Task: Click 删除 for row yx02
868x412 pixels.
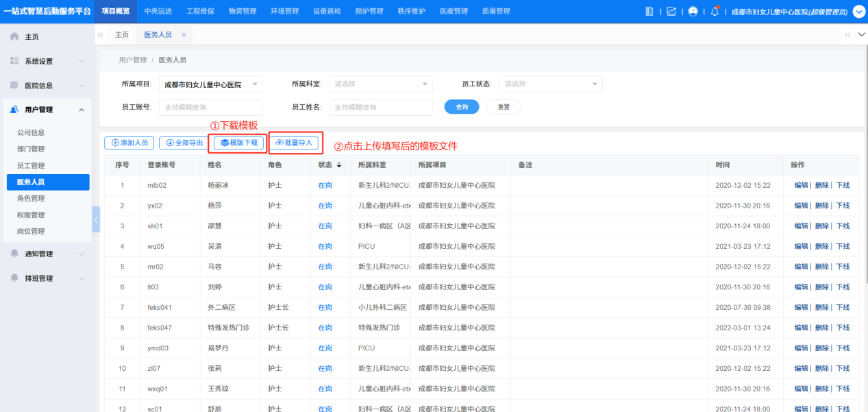Action: 821,206
